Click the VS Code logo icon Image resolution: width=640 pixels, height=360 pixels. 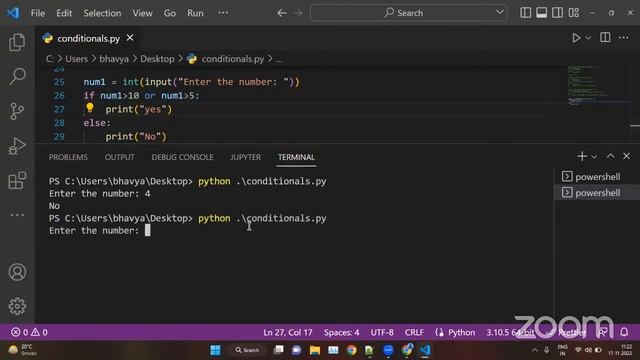(13, 13)
